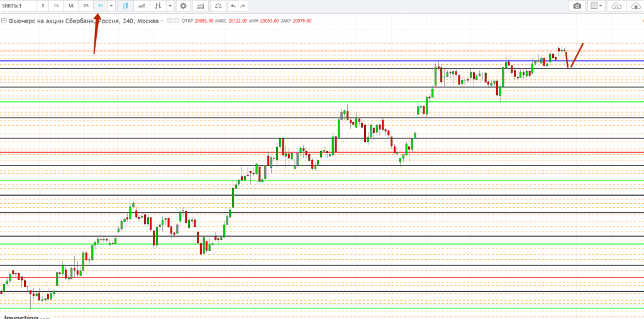Select the candlestick chart type icon

tap(126, 6)
